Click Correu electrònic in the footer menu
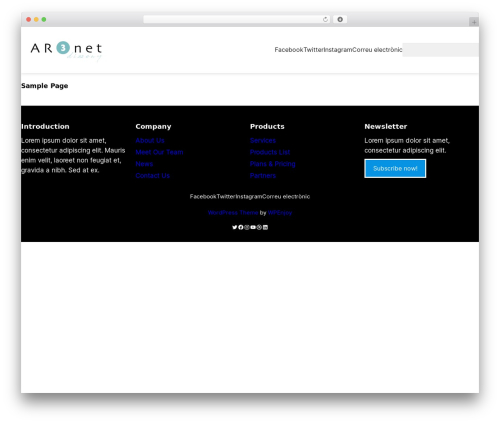 (286, 196)
